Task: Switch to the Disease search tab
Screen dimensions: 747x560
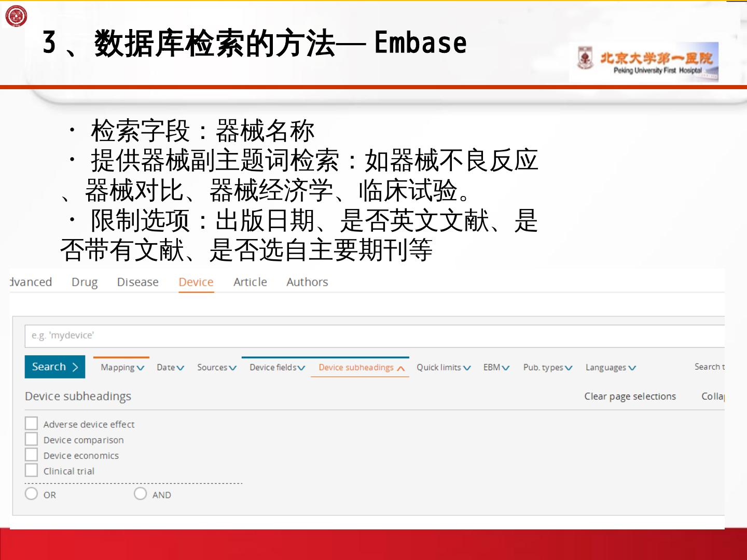Action: coord(138,282)
